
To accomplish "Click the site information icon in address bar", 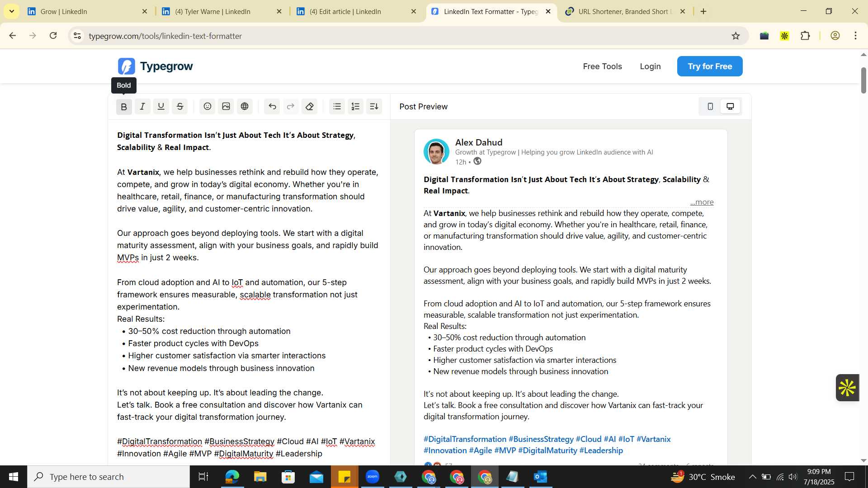I will (77, 36).
